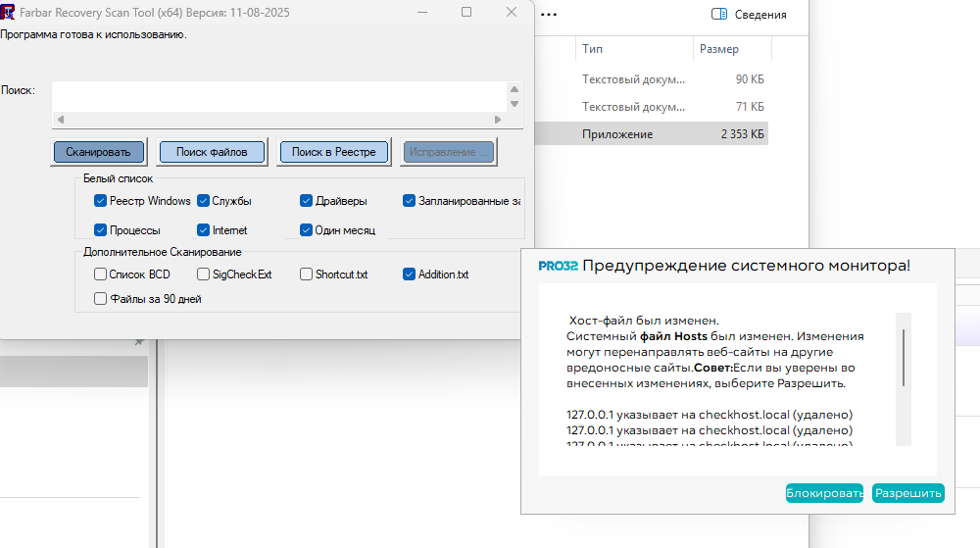Uncheck the Internet checkbox
Screen dimensions: 980x548
point(203,230)
